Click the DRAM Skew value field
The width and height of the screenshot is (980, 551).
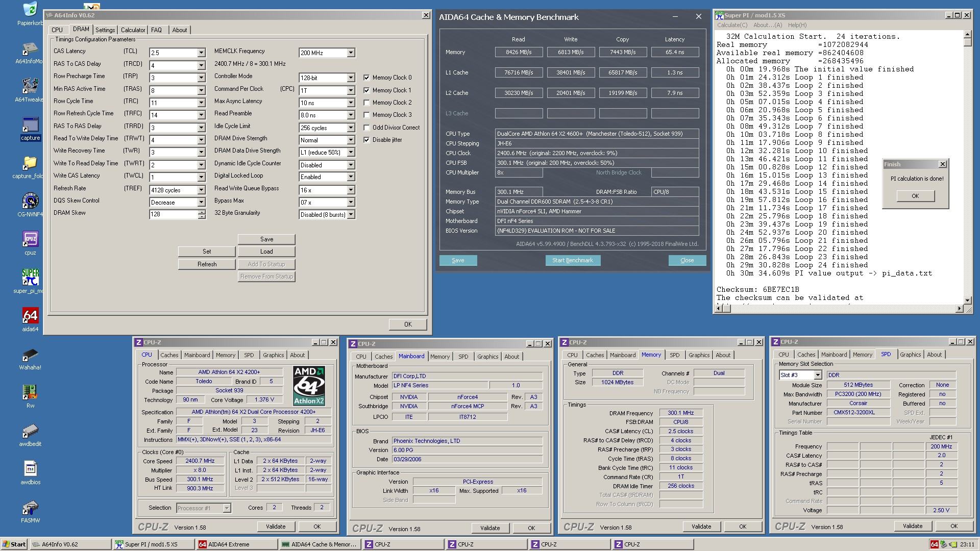click(174, 215)
